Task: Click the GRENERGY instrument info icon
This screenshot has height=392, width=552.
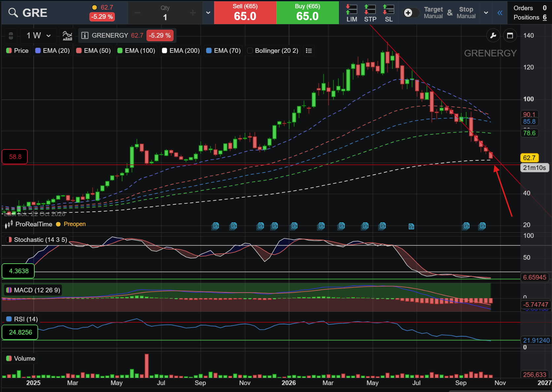Action: [85, 35]
